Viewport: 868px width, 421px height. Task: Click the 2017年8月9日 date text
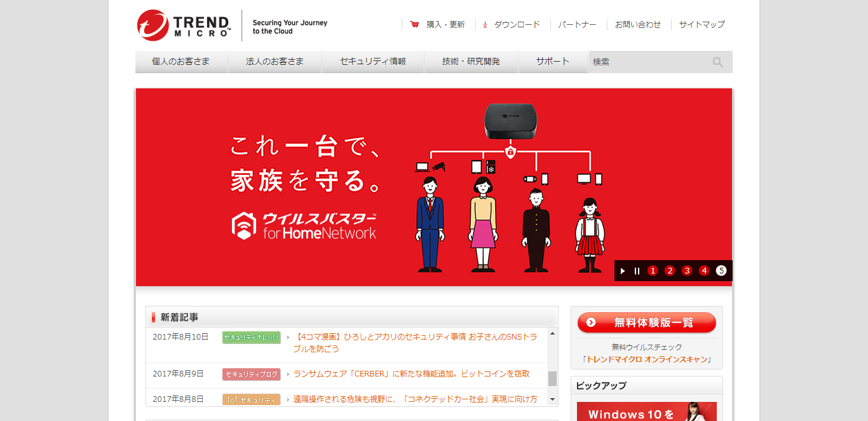178,374
